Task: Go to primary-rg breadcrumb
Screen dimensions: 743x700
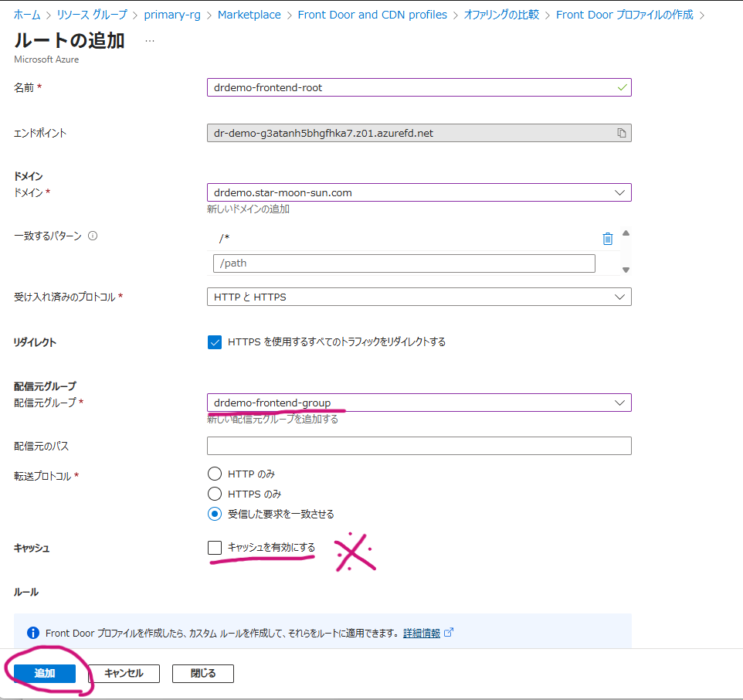Action: [172, 15]
